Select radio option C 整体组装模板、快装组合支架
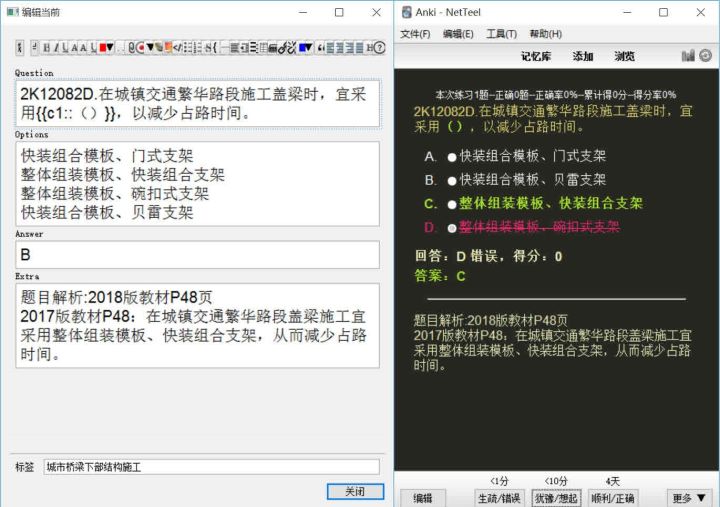 (452, 205)
